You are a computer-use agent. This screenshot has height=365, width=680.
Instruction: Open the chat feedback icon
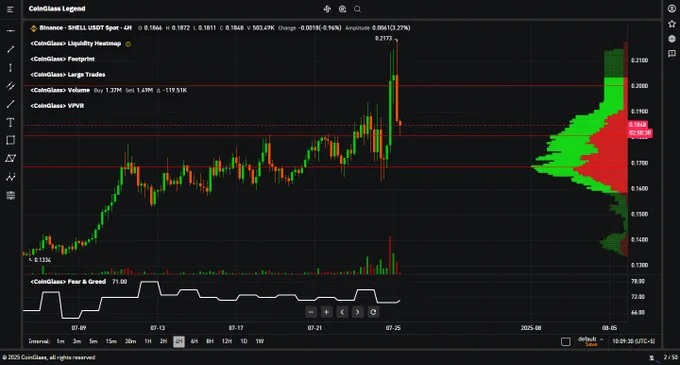672,53
